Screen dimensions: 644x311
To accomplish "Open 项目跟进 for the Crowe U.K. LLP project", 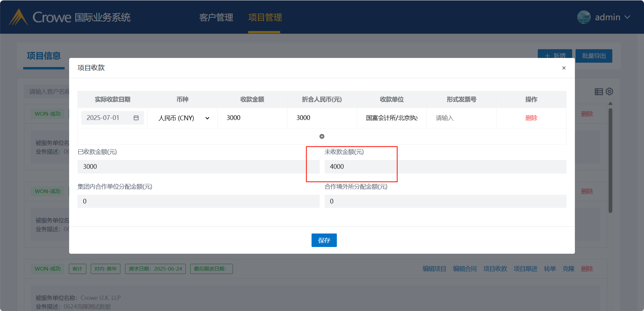I will pyautogui.click(x=525, y=269).
